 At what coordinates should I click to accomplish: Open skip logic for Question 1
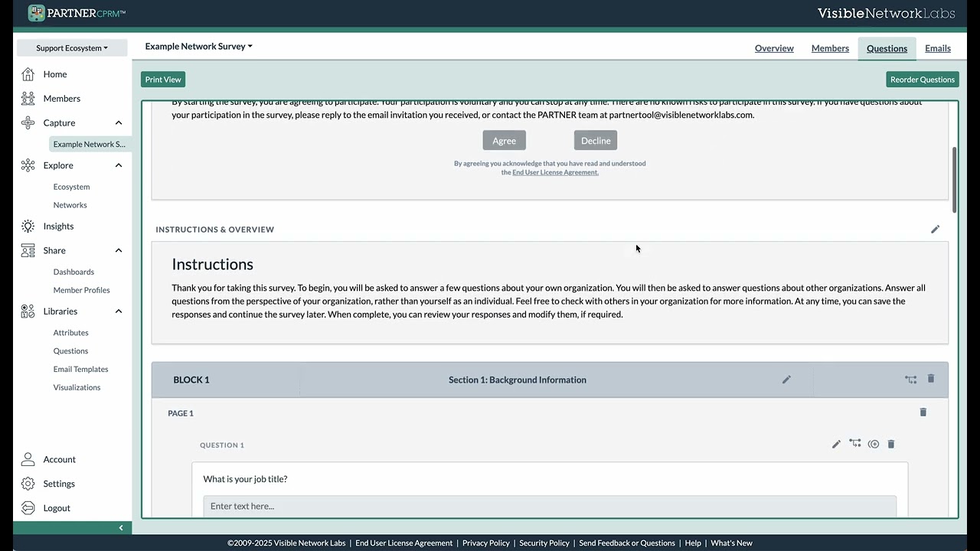point(855,444)
